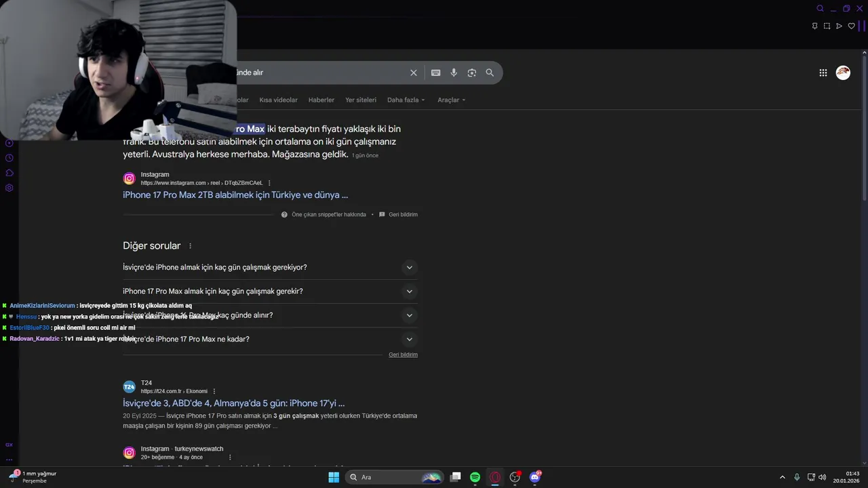Click the Windows taskbar Ara search box
The height and width of the screenshot is (488, 868).
[x=395, y=477]
